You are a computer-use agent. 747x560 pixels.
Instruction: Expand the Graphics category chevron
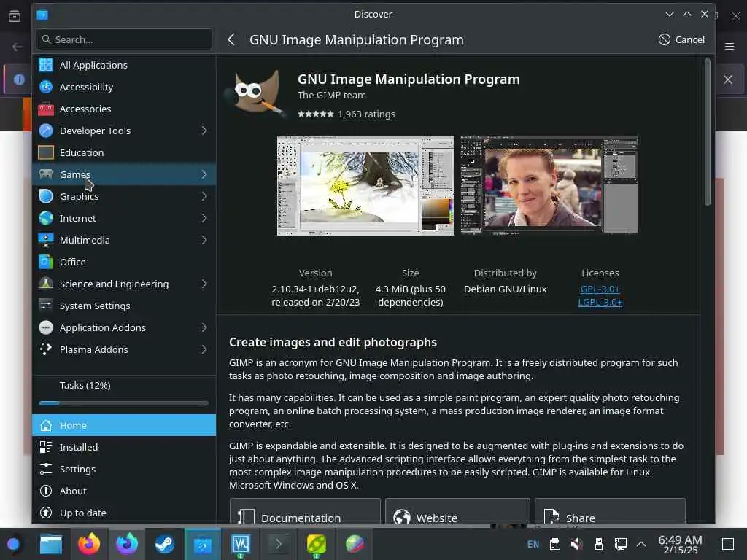pyautogui.click(x=204, y=196)
